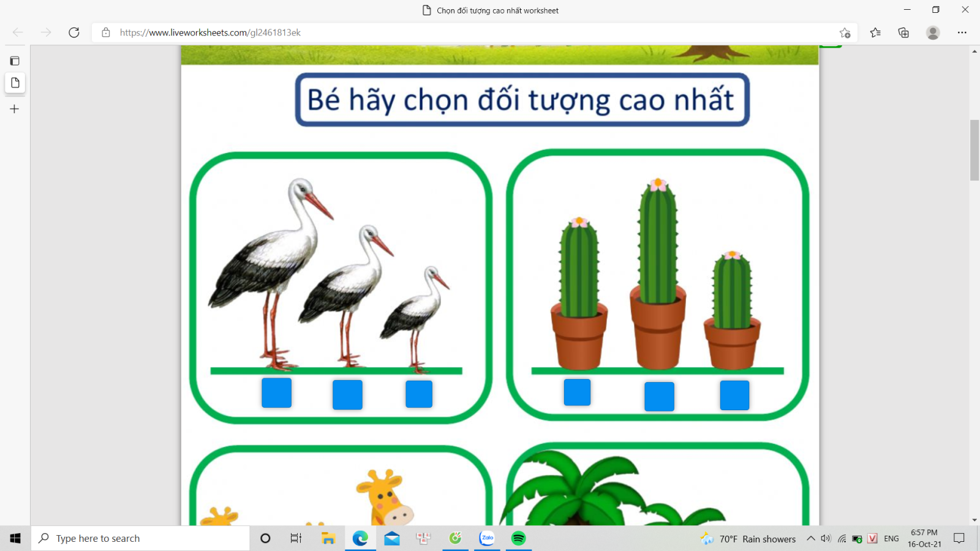Check the box under the tallest cactus
This screenshot has height=551, width=980.
659,396
